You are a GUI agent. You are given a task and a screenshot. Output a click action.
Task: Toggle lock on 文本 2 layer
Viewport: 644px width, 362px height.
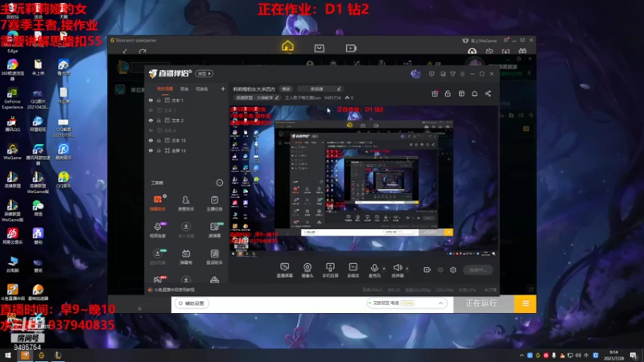pos(159,120)
